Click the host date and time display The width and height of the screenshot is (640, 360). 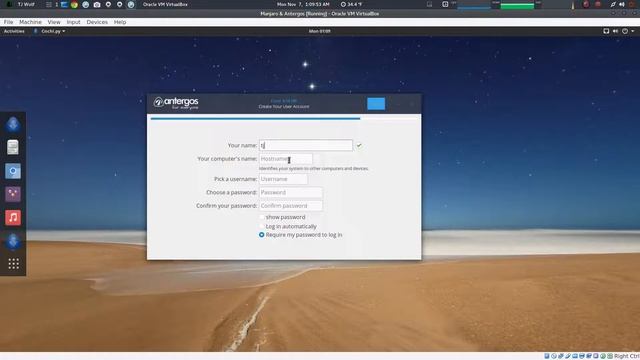[303, 4]
